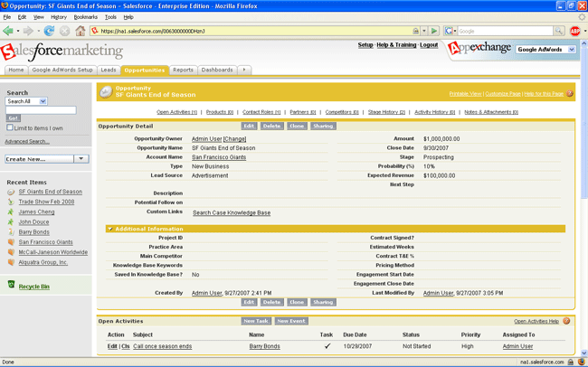The width and height of the screenshot is (588, 367).
Task: Click the Advanced Search link
Action: (26, 141)
